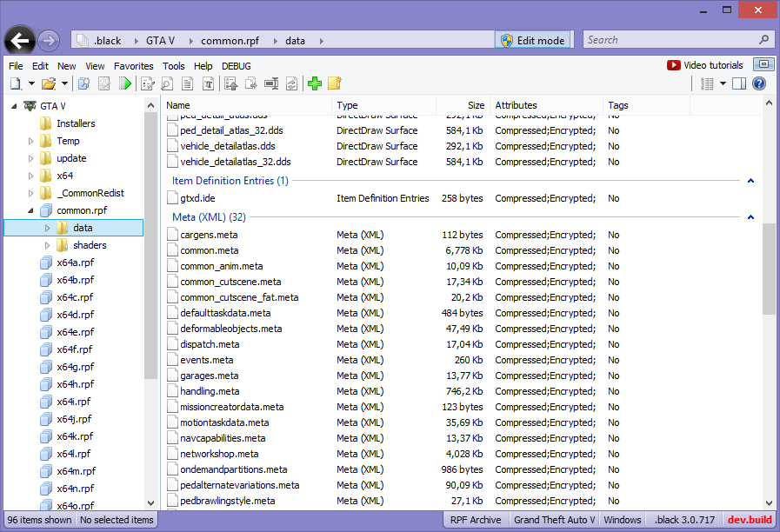Click the green play arrow toolbar icon
The height and width of the screenshot is (532, 780).
click(x=126, y=83)
